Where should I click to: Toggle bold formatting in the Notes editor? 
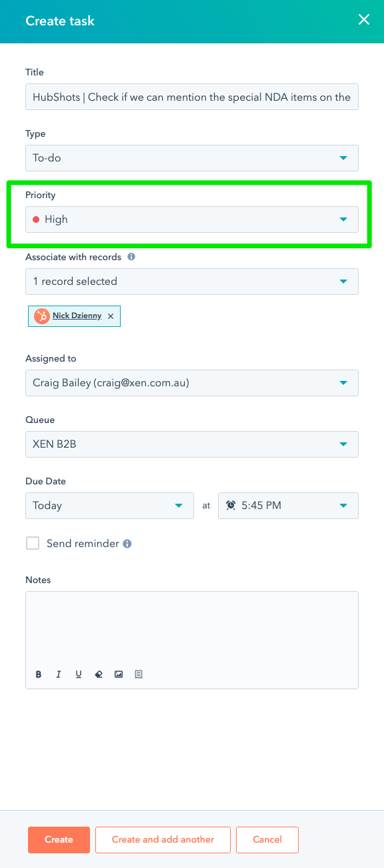coord(38,674)
